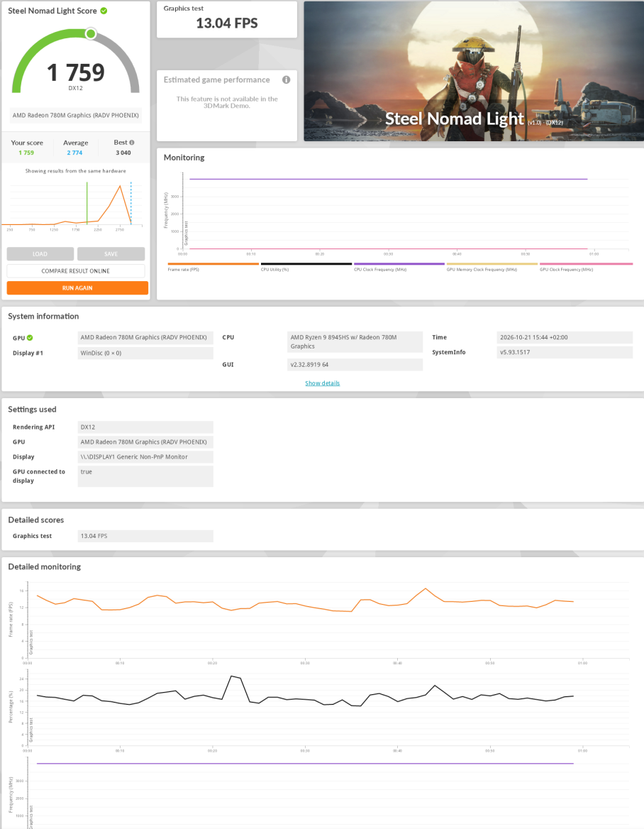Click the frame rate detailed monitoring graph
The height and width of the screenshot is (829, 644).
tap(328, 621)
